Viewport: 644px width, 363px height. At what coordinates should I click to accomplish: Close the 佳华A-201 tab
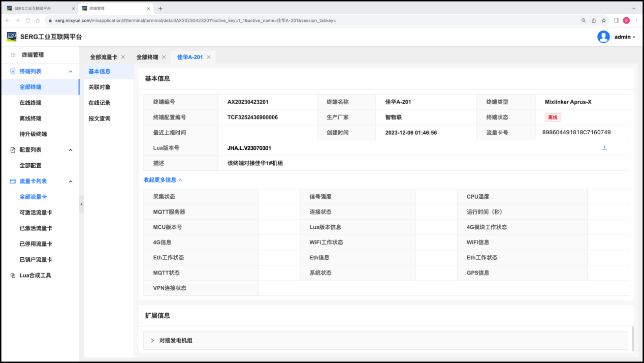click(x=208, y=57)
